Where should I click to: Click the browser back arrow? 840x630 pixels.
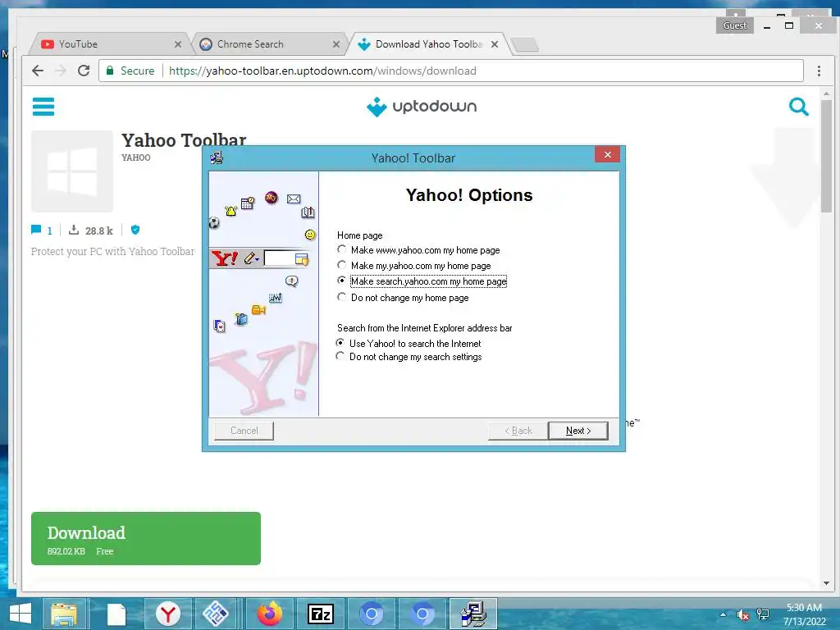pyautogui.click(x=38, y=71)
